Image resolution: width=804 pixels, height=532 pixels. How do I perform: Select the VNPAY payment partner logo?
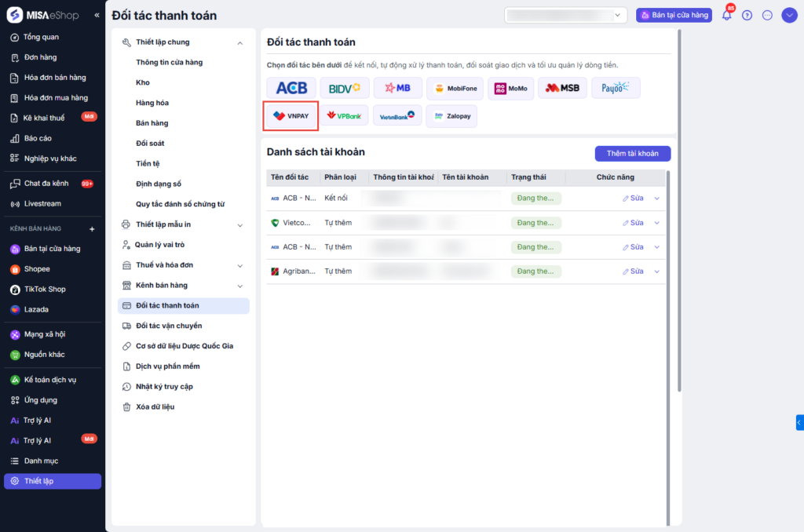pyautogui.click(x=291, y=115)
